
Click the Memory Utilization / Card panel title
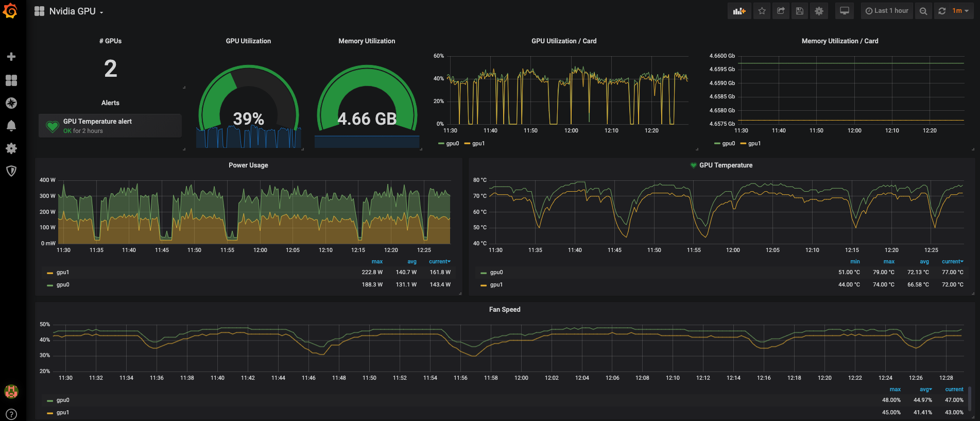pyautogui.click(x=840, y=41)
